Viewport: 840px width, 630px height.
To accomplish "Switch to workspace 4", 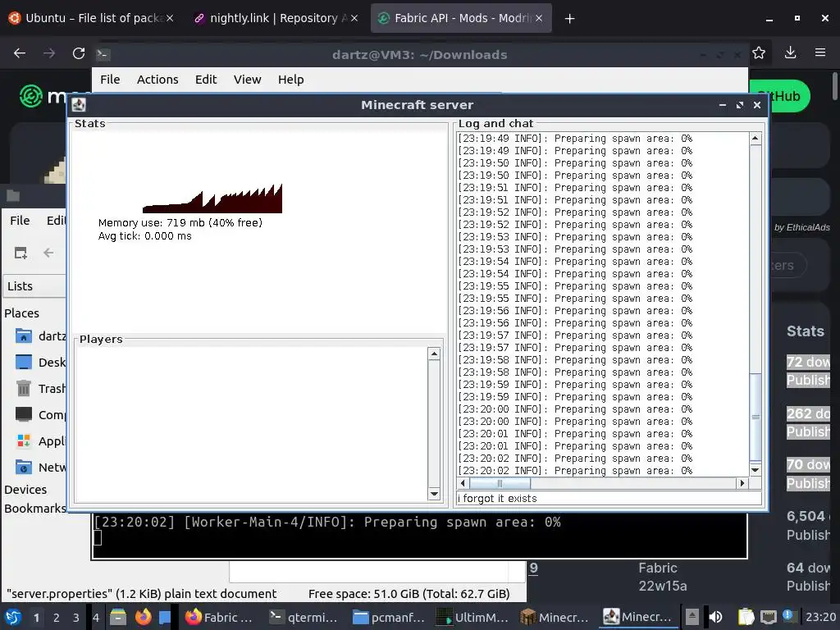I will (95, 618).
